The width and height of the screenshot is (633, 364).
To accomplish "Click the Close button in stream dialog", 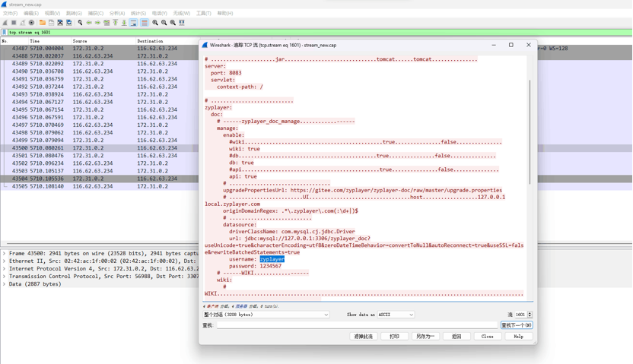I will (x=487, y=336).
